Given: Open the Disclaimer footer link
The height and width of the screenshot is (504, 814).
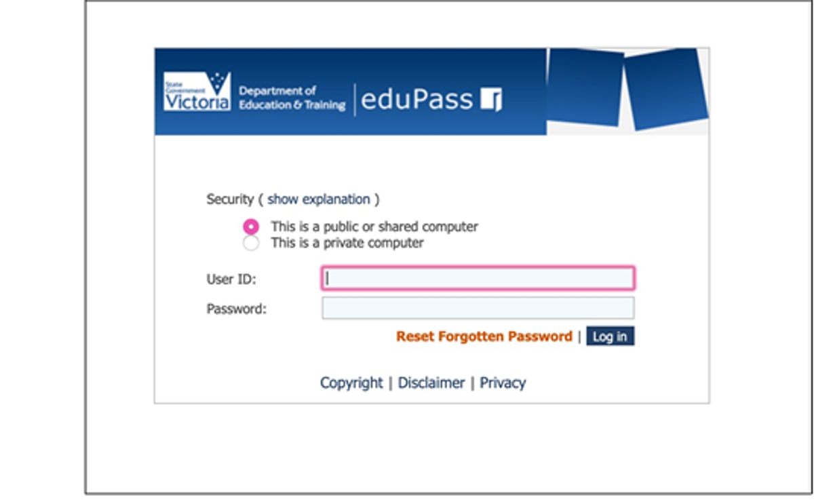Looking at the screenshot, I should [431, 383].
